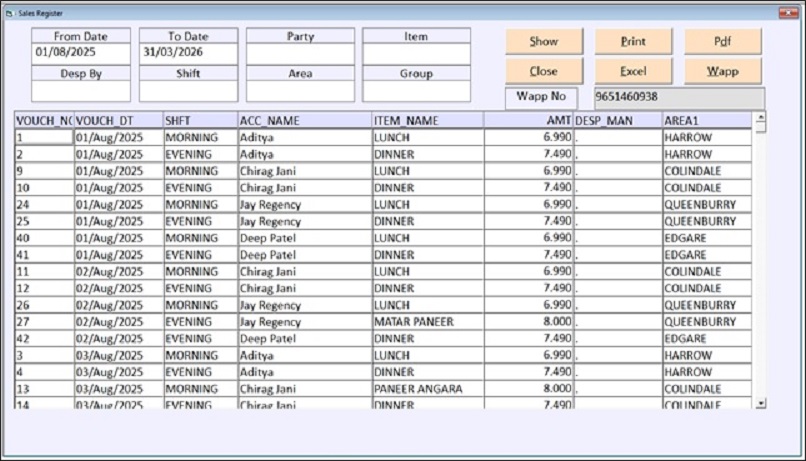Click the Show button
Image resolution: width=806 pixels, height=461 pixels.
tap(544, 41)
